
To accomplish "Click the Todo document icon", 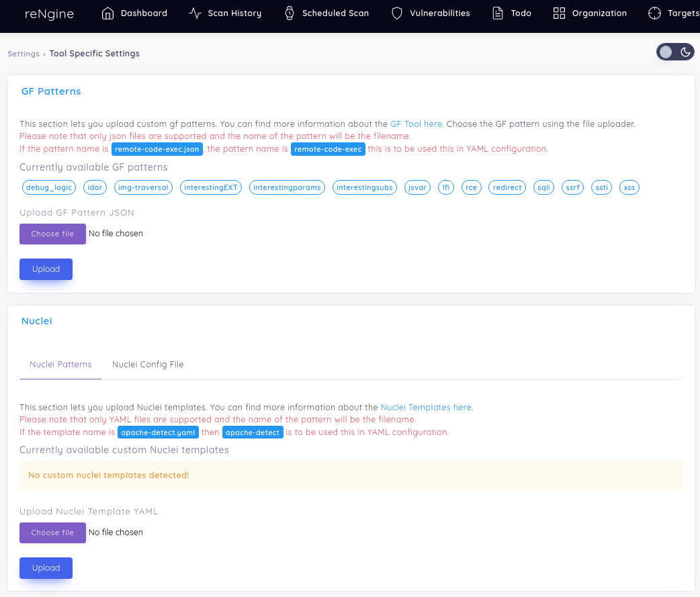I will pos(498,13).
